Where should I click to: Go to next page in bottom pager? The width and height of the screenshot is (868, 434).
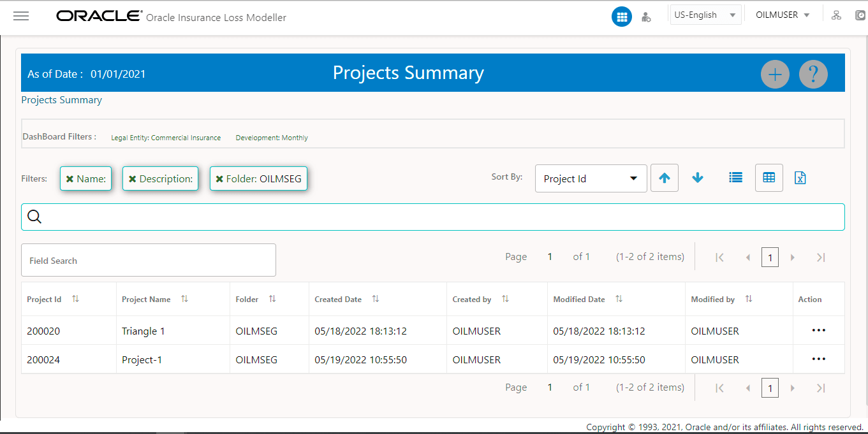point(793,388)
